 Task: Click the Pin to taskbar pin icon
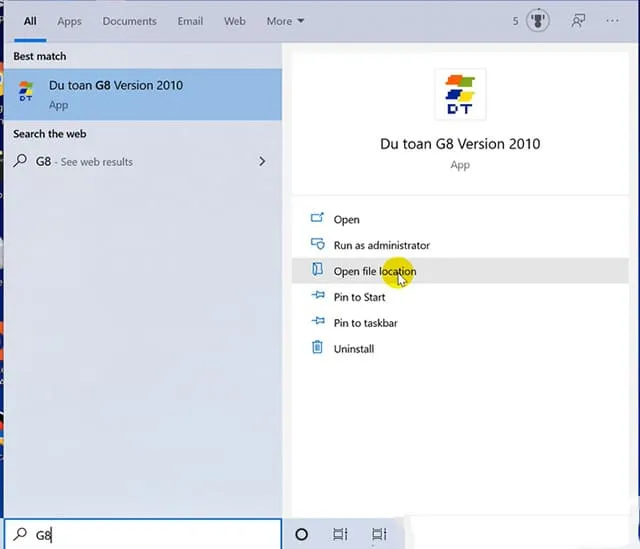[x=318, y=321]
